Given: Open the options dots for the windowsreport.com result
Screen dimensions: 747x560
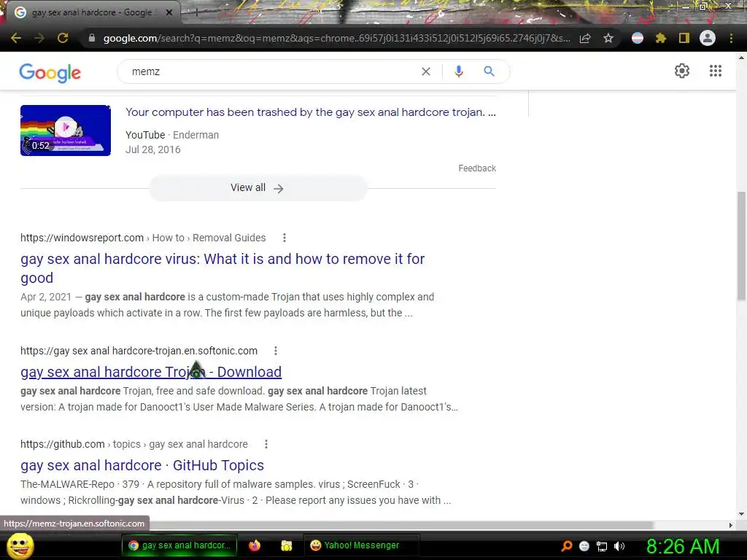Looking at the screenshot, I should point(285,238).
